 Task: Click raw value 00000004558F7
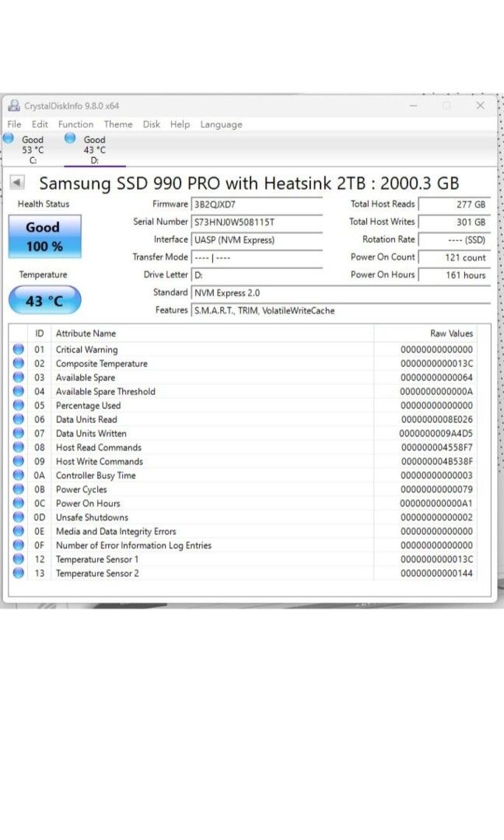(x=436, y=447)
